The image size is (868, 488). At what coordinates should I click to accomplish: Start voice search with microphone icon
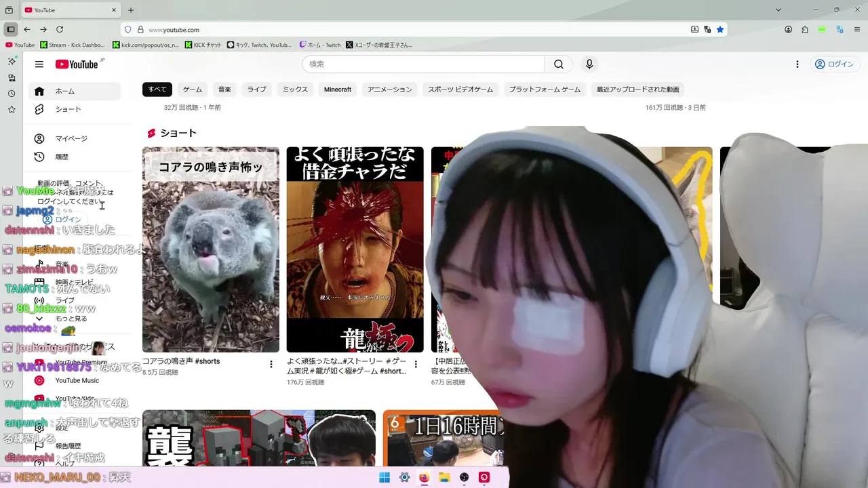pyautogui.click(x=589, y=64)
